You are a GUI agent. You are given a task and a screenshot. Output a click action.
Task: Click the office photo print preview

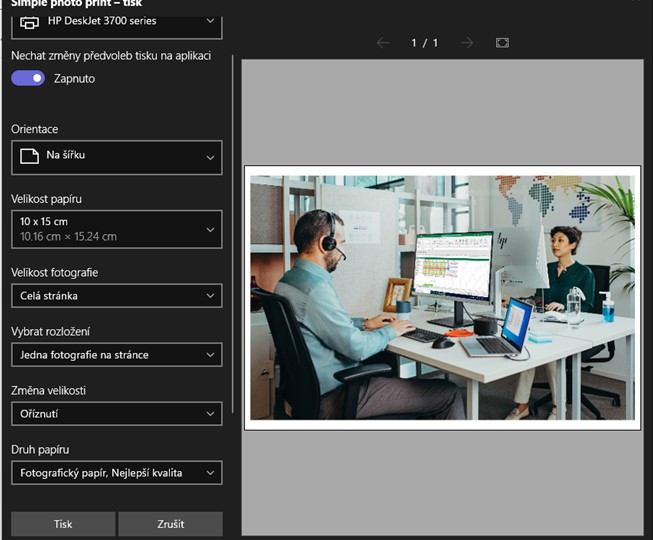tap(442, 298)
